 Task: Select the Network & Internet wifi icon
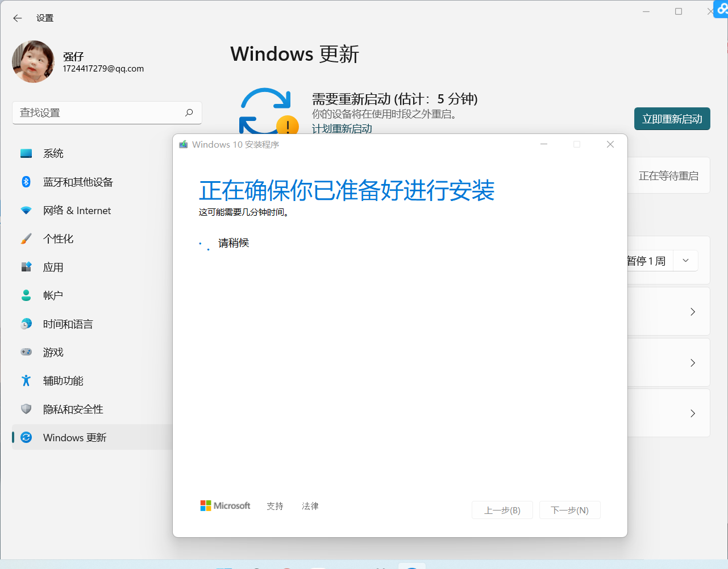(26, 210)
